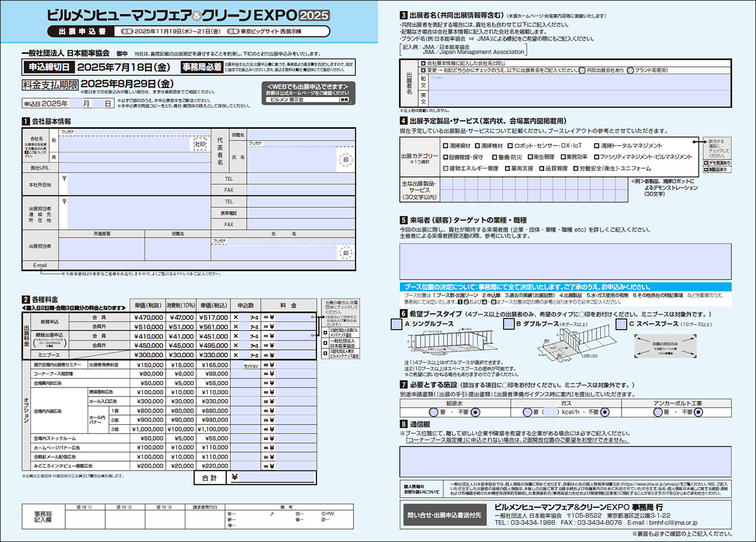
Task: Check the デモ実演あり box
Action: click(x=707, y=163)
